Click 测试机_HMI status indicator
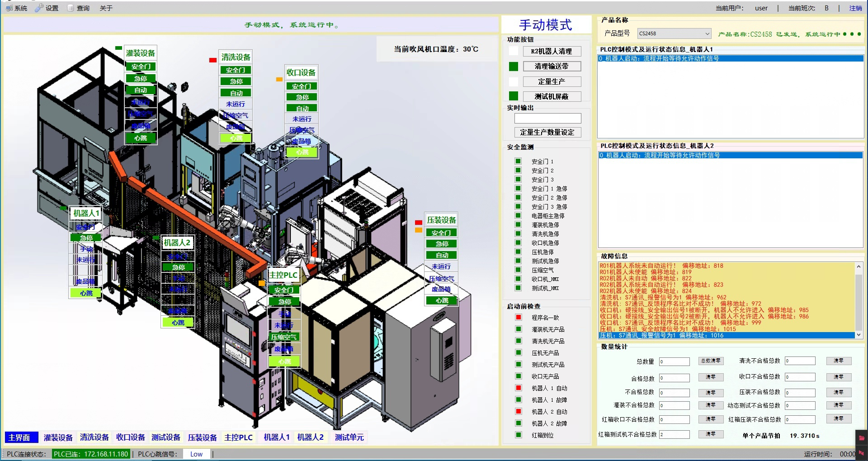Image resolution: width=868 pixels, height=461 pixels. [518, 288]
